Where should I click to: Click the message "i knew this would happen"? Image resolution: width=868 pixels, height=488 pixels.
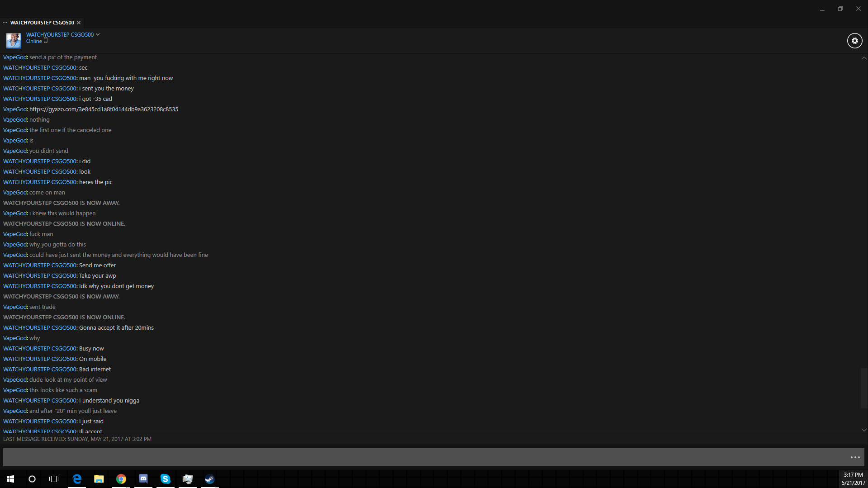(x=62, y=213)
